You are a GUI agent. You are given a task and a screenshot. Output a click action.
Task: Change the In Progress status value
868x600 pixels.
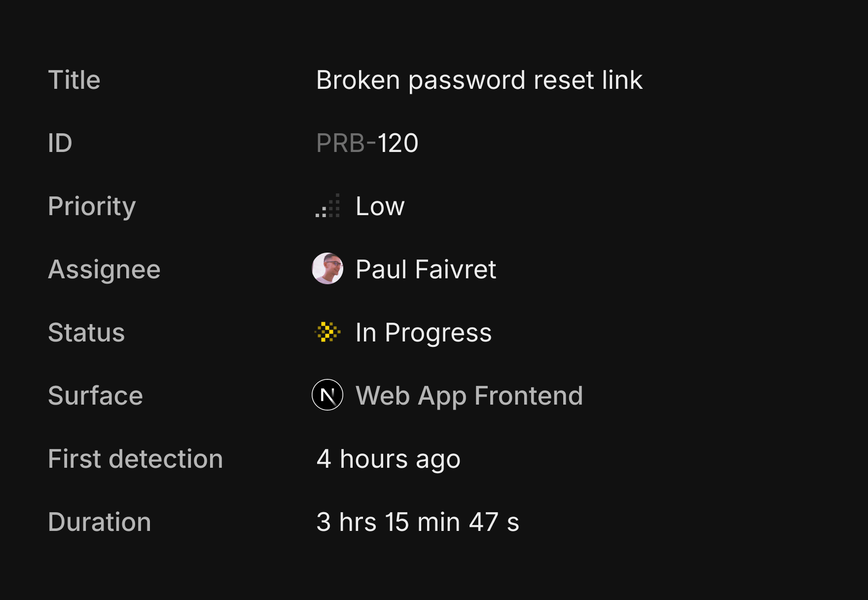(423, 333)
